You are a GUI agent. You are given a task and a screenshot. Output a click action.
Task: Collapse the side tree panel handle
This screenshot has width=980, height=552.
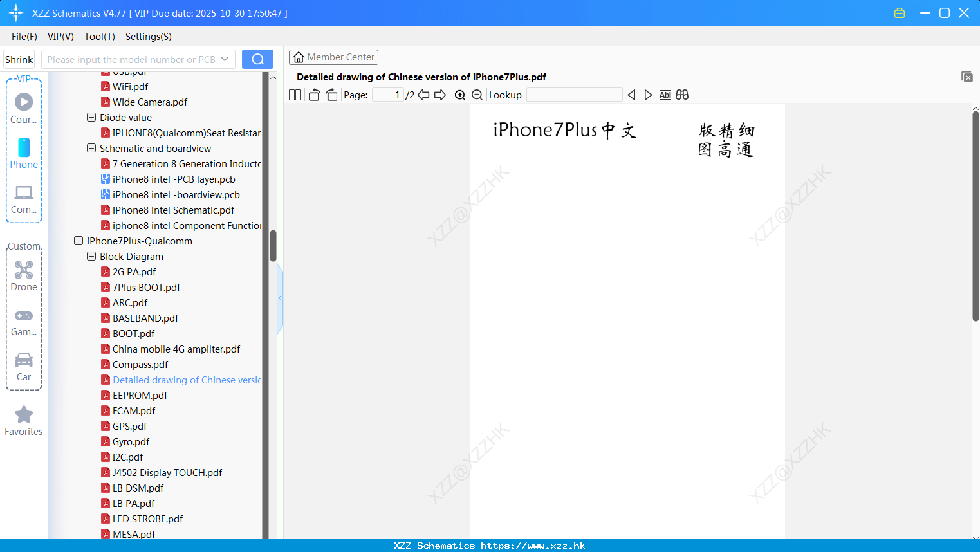tap(280, 298)
